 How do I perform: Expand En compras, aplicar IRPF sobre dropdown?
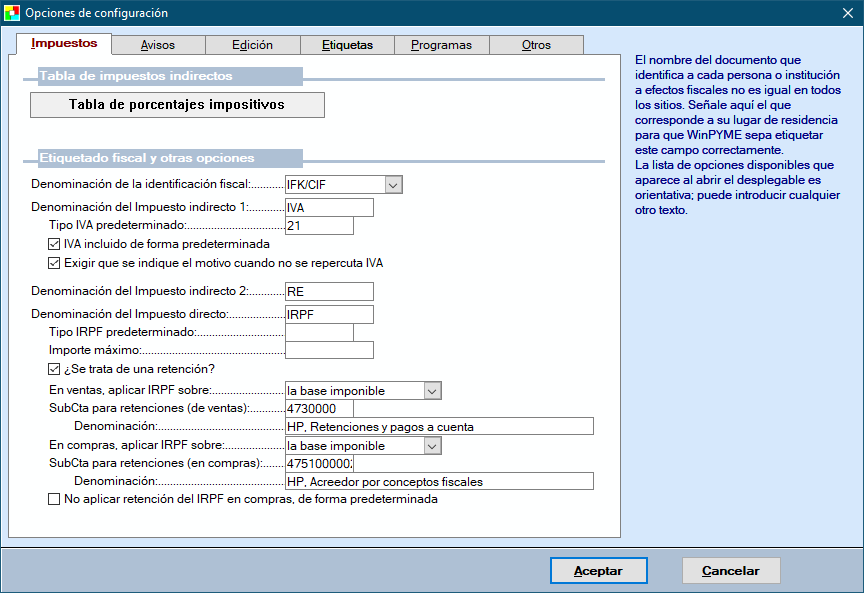[x=431, y=446]
